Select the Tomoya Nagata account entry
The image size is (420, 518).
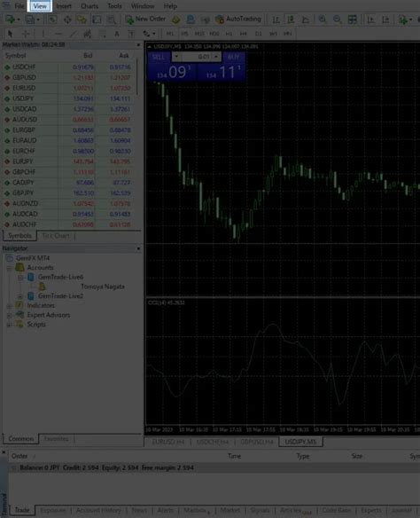tap(103, 286)
